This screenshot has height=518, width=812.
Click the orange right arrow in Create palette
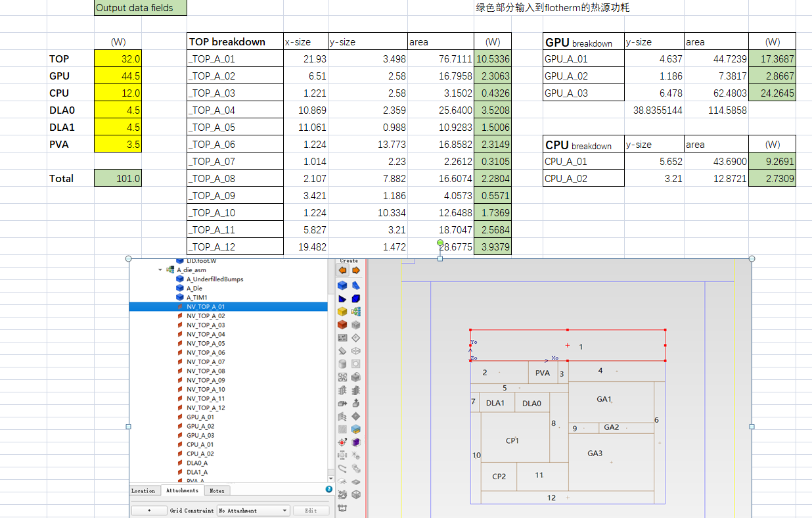(355, 270)
